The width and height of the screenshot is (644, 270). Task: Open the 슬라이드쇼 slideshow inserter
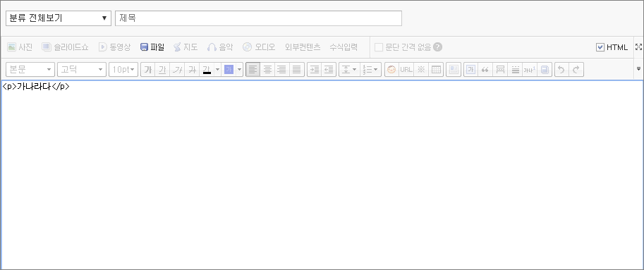(x=66, y=47)
